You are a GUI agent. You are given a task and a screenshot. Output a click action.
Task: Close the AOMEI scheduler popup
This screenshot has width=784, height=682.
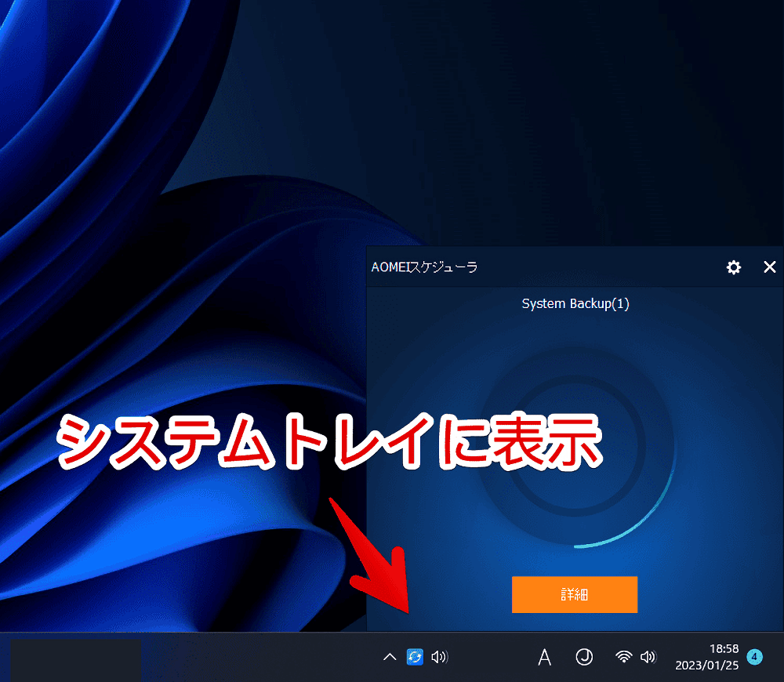tap(770, 267)
